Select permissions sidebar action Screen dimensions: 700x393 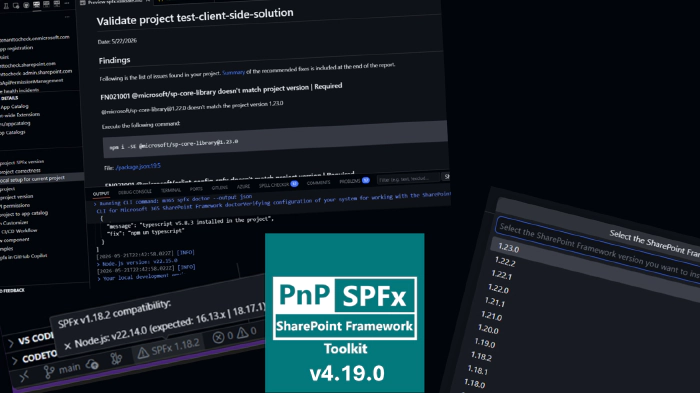pos(15,205)
